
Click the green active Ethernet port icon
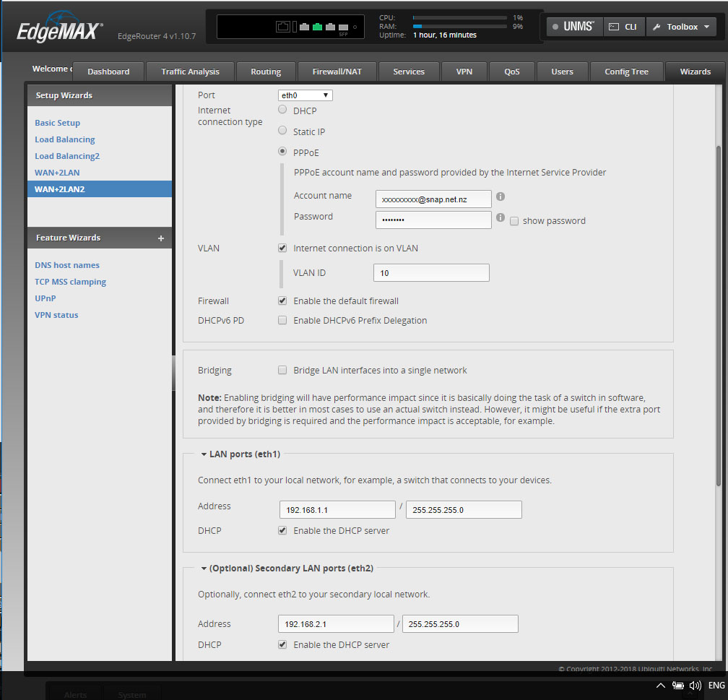tap(318, 27)
